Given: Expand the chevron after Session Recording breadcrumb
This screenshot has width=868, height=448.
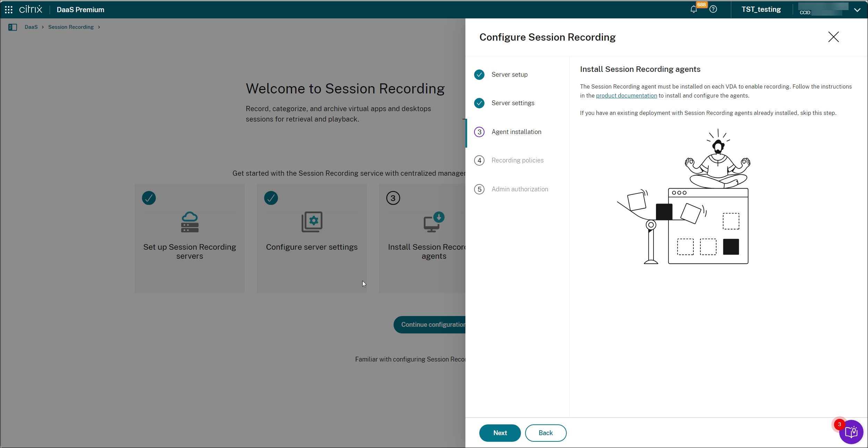Looking at the screenshot, I should tap(99, 27).
